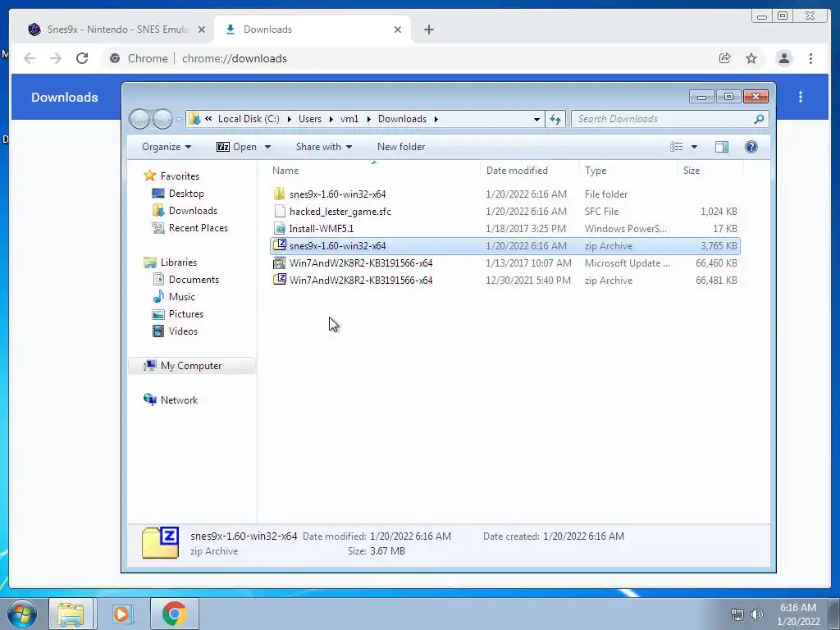Screen dimensions: 840x630
Task: Close the Downloads tab in Chrome
Action: pyautogui.click(x=398, y=30)
